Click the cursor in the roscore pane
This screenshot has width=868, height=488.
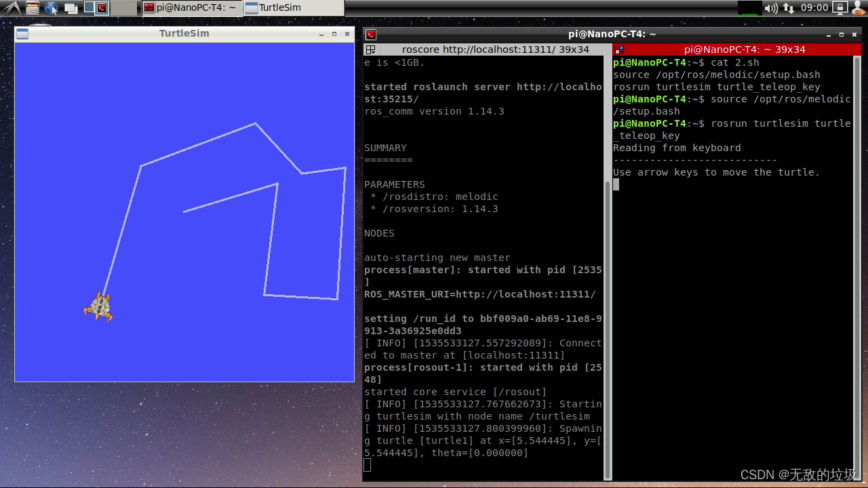coord(368,465)
